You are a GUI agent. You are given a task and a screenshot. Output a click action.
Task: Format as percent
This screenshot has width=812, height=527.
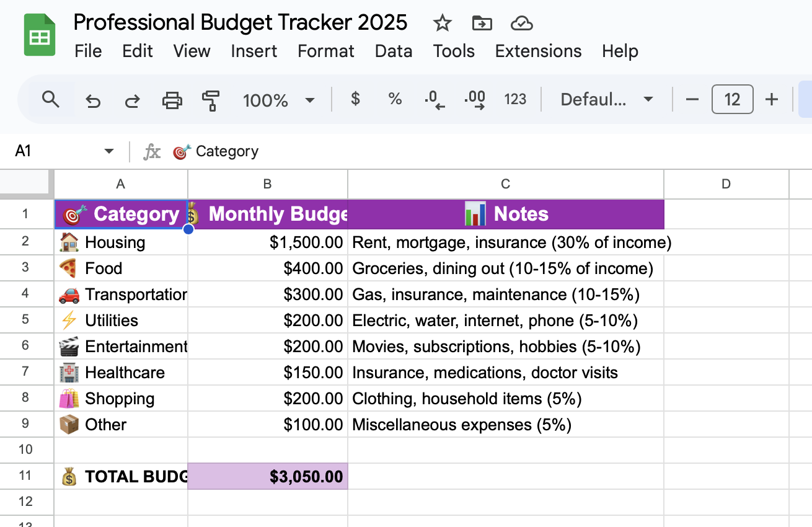(x=395, y=99)
